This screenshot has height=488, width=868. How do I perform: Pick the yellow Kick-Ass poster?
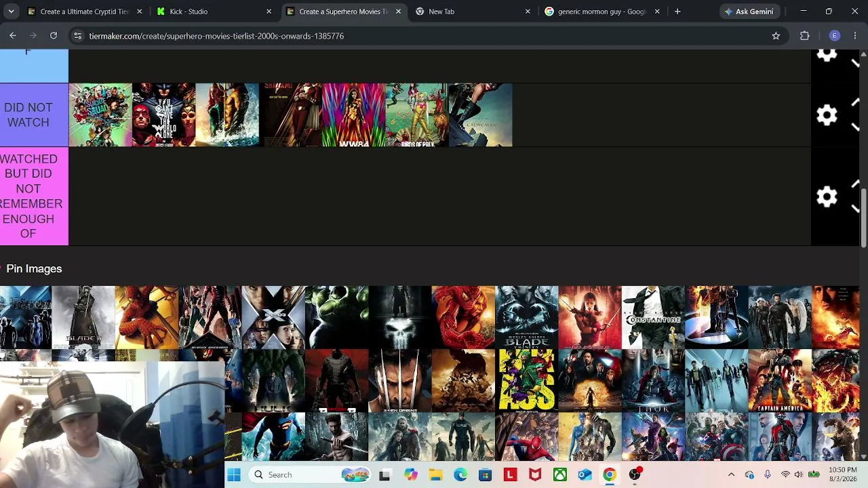point(527,381)
